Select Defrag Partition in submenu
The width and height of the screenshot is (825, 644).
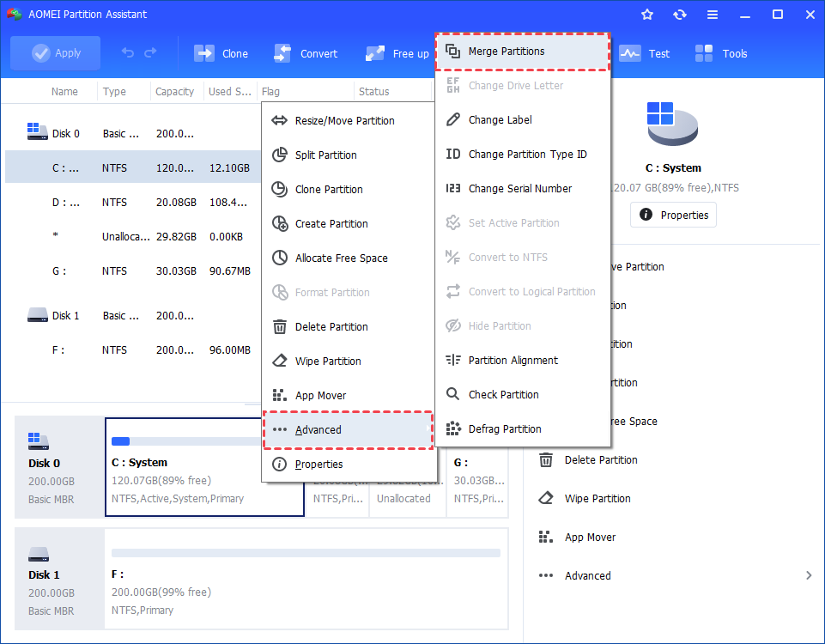523,428
